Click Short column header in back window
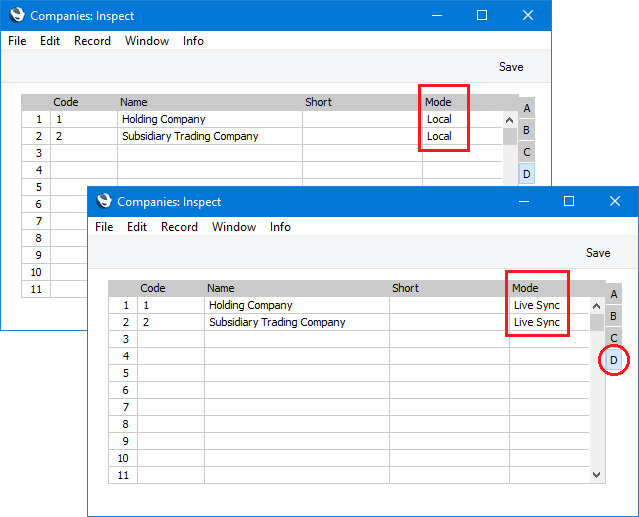Viewport: 639px width, 517px height. click(x=318, y=103)
